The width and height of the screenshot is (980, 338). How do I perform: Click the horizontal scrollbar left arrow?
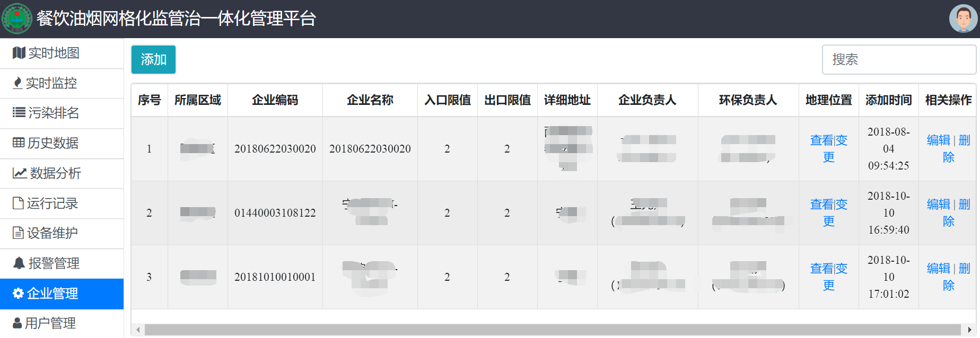click(x=138, y=330)
